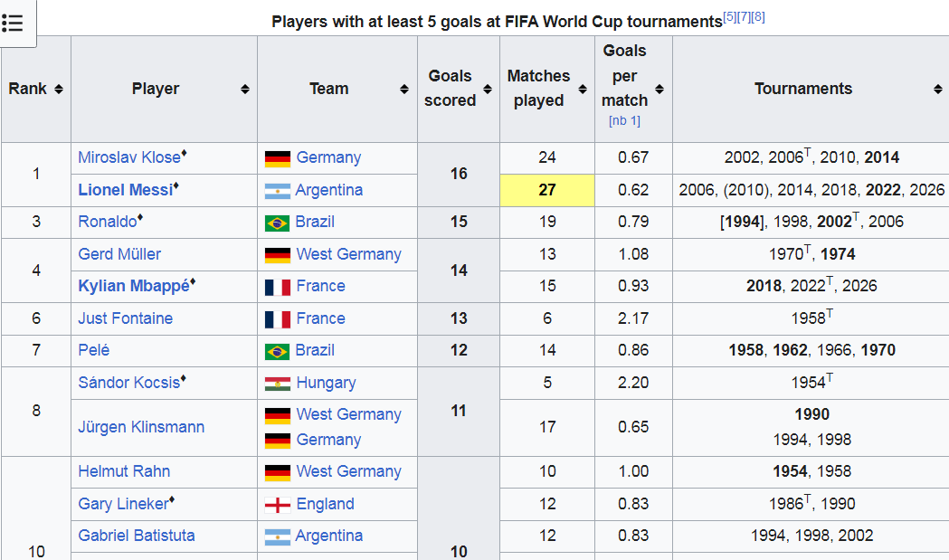Viewport: 949px width, 560px height.
Task: Toggle sorting on Tournaments column
Action: click(938, 89)
